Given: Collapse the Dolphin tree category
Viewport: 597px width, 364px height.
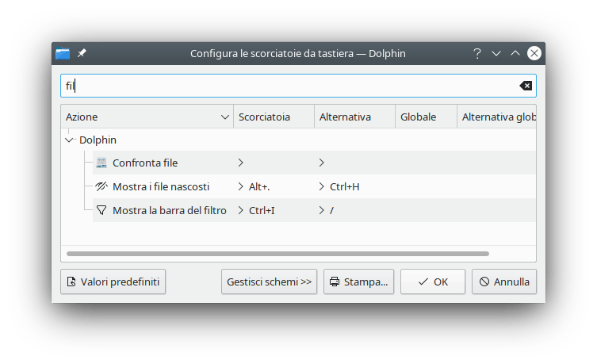Looking at the screenshot, I should tap(69, 140).
